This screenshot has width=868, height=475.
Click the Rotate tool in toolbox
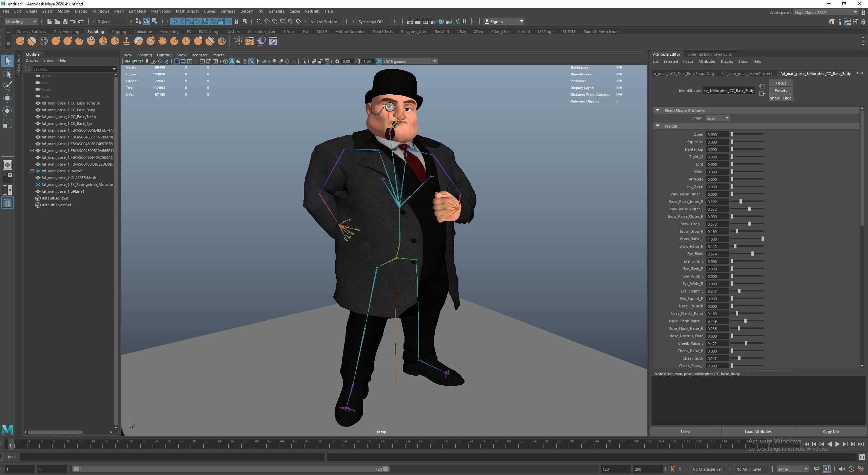(x=7, y=111)
